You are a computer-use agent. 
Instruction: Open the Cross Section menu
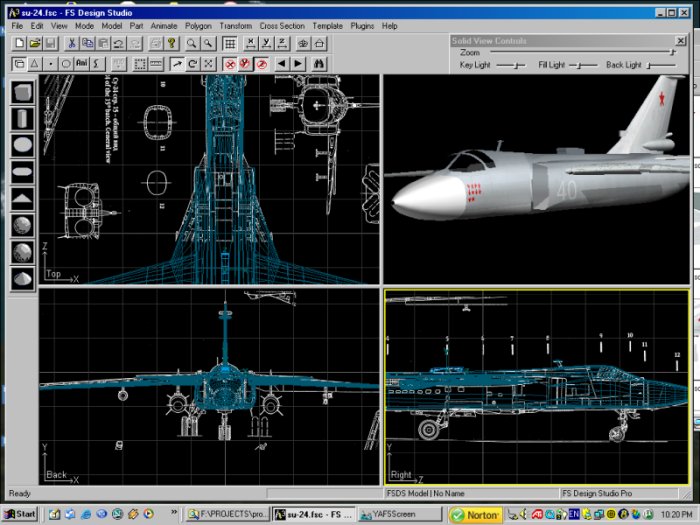point(282,25)
